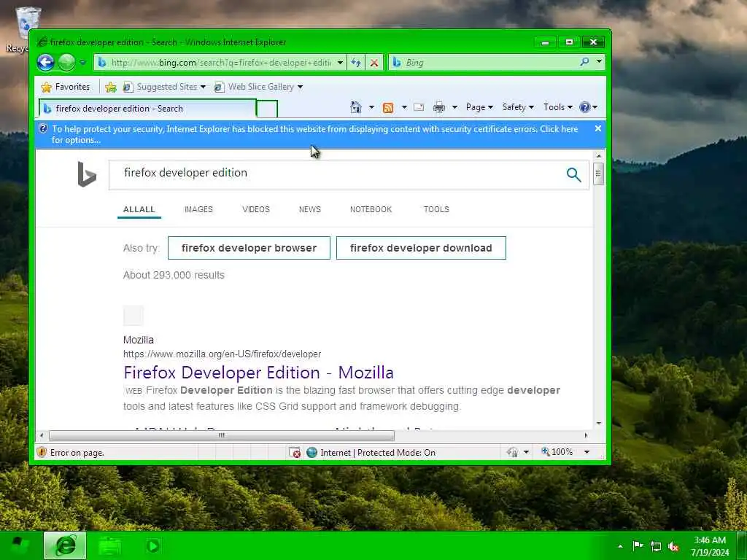Click firefox developer browser suggestion
Viewport: 747px width, 560px height.
pyautogui.click(x=249, y=248)
